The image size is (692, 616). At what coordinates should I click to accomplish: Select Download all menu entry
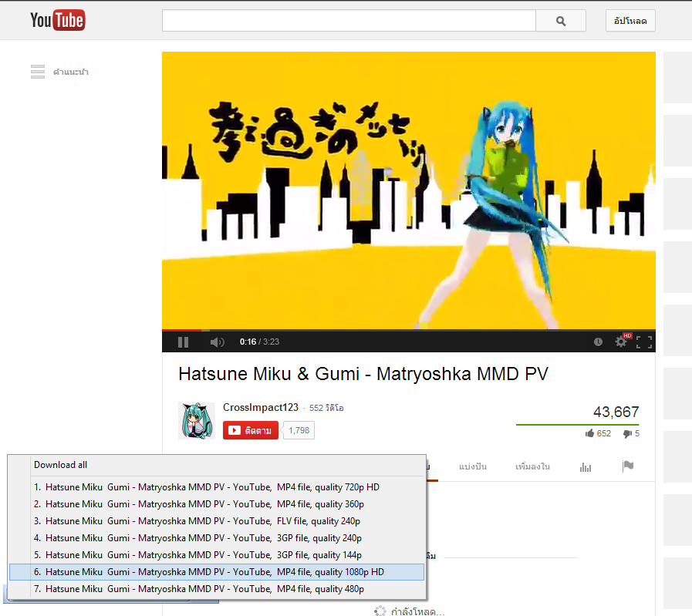tap(228, 465)
